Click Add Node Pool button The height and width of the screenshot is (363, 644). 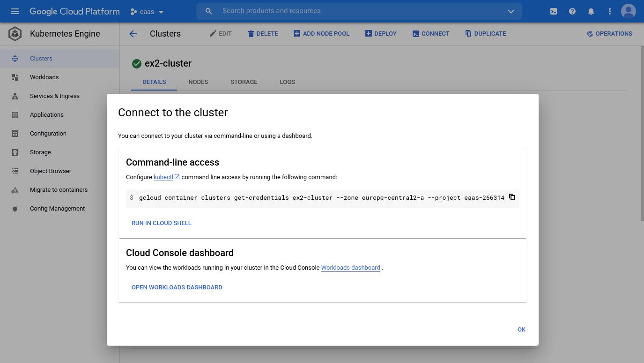[321, 34]
